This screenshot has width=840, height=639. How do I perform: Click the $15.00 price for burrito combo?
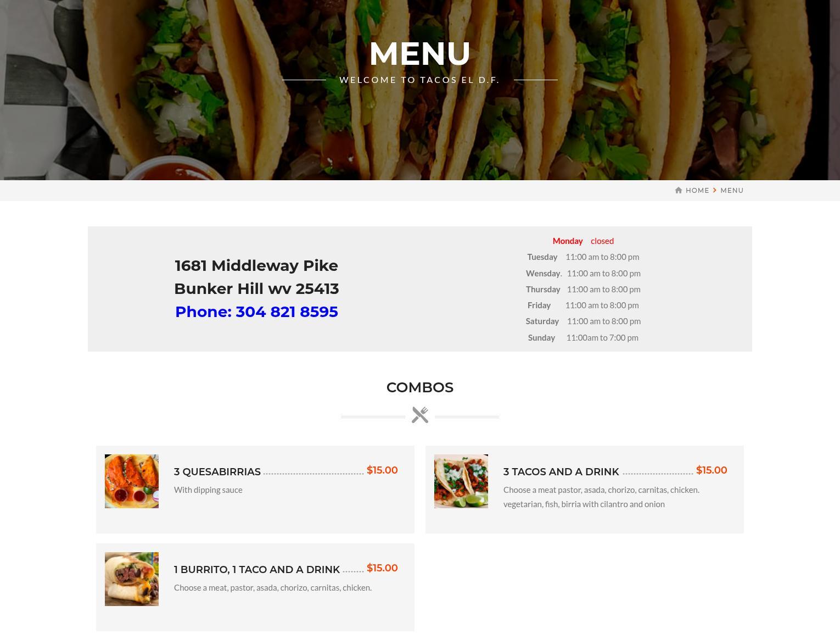coord(382,568)
